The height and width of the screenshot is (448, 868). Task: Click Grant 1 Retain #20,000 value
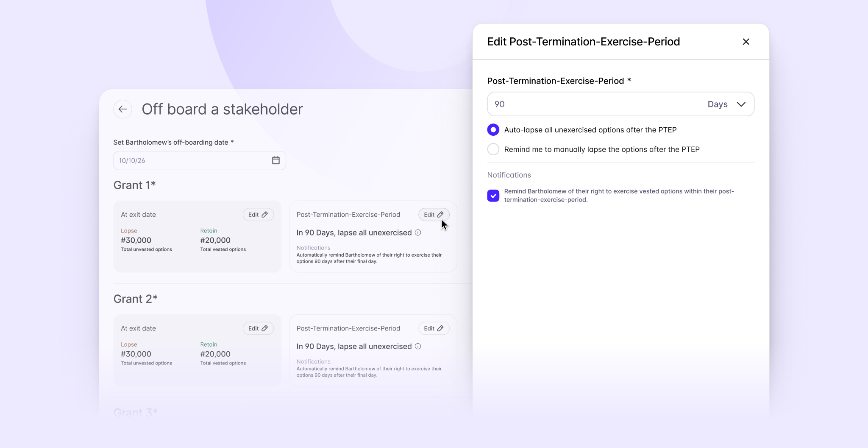point(215,240)
